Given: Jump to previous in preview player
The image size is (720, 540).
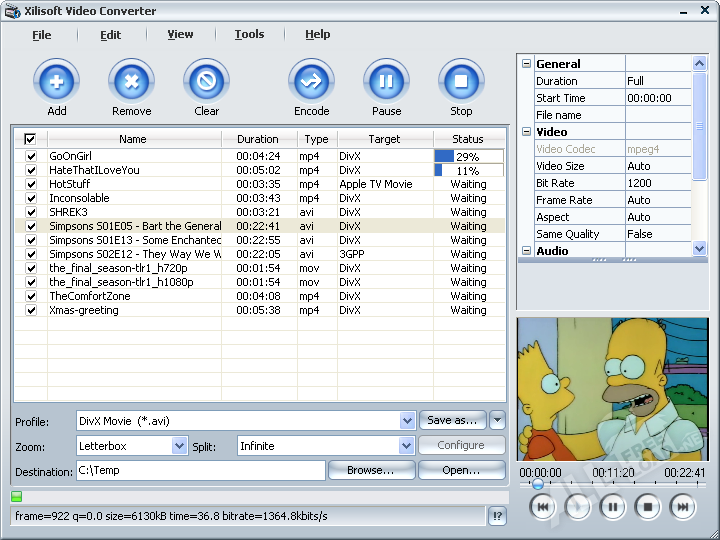Looking at the screenshot, I should 542,507.
